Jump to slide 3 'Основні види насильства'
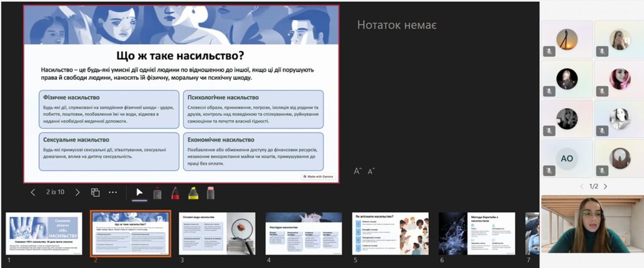This screenshot has height=268, width=644. (x=217, y=233)
